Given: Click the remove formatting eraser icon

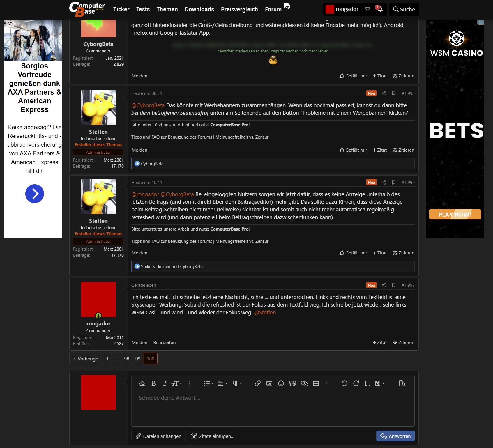Looking at the screenshot, I should click(142, 383).
